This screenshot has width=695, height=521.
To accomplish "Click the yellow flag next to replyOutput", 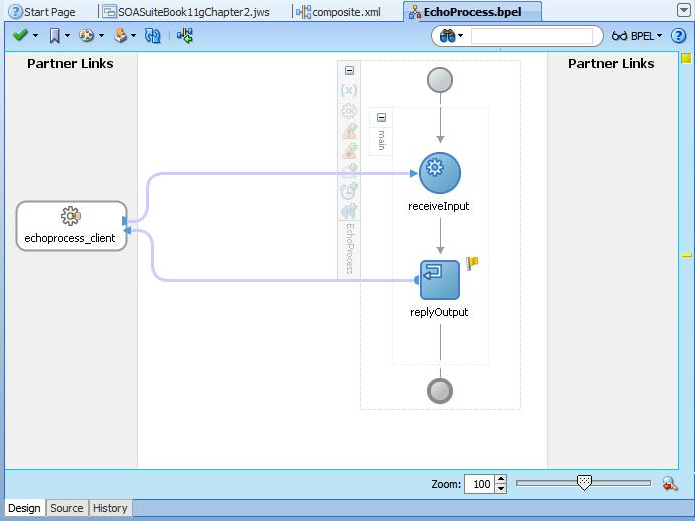I will click(472, 263).
